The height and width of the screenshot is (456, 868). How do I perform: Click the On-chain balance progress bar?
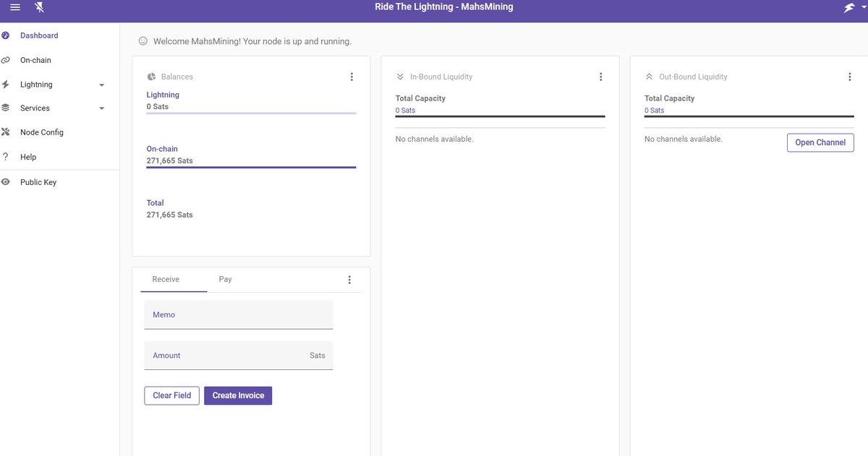pyautogui.click(x=251, y=168)
